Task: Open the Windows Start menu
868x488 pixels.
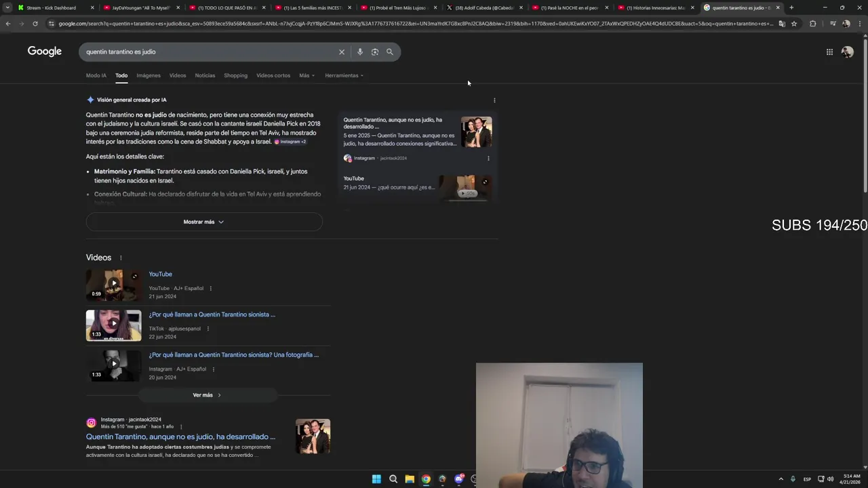Action: tap(376, 479)
